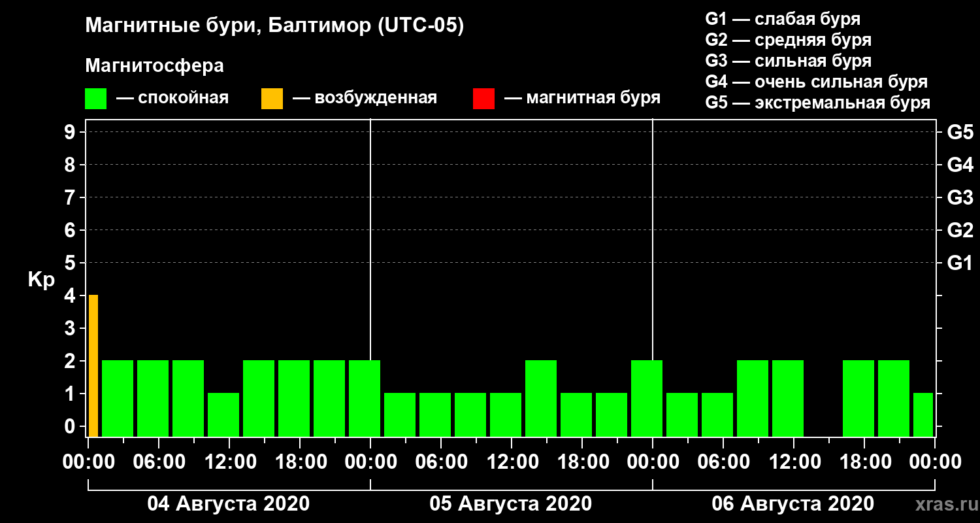The height and width of the screenshot is (523, 980).
Task: Click the green bar spanning midnight into 06 August
Action: 647,398
